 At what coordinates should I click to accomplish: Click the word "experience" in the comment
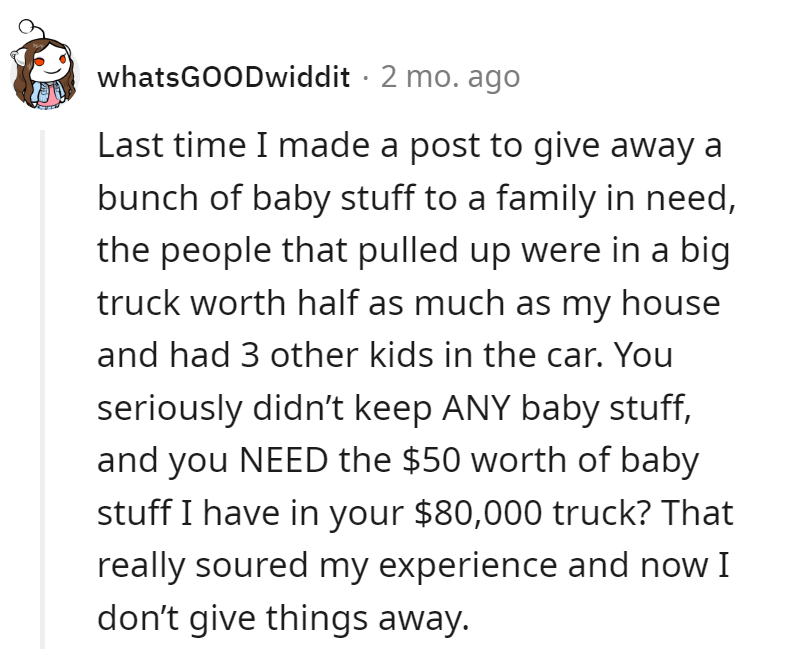click(x=496, y=566)
